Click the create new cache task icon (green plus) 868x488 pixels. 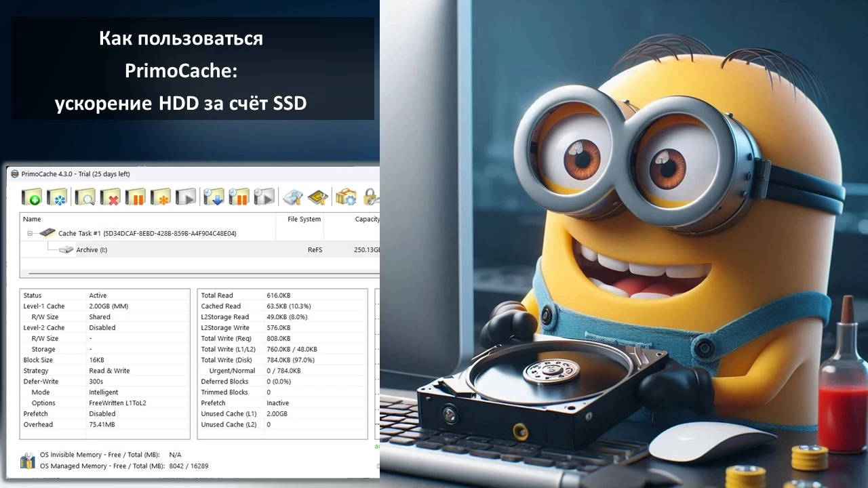click(31, 197)
